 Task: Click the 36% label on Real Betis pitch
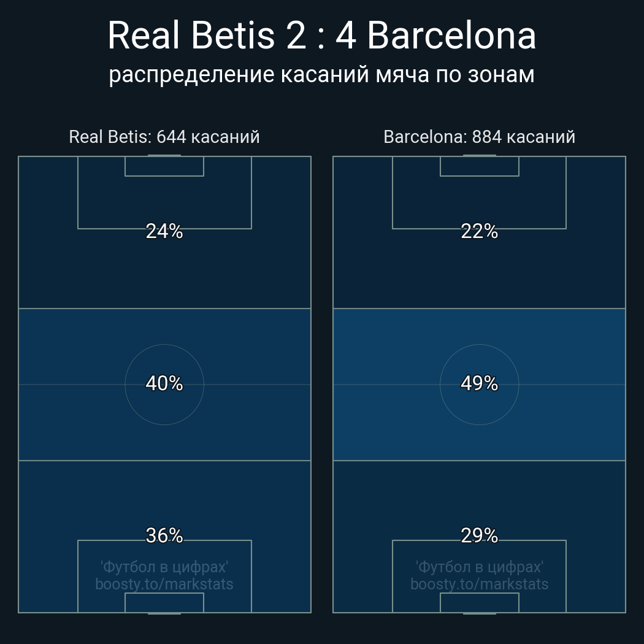tap(164, 535)
